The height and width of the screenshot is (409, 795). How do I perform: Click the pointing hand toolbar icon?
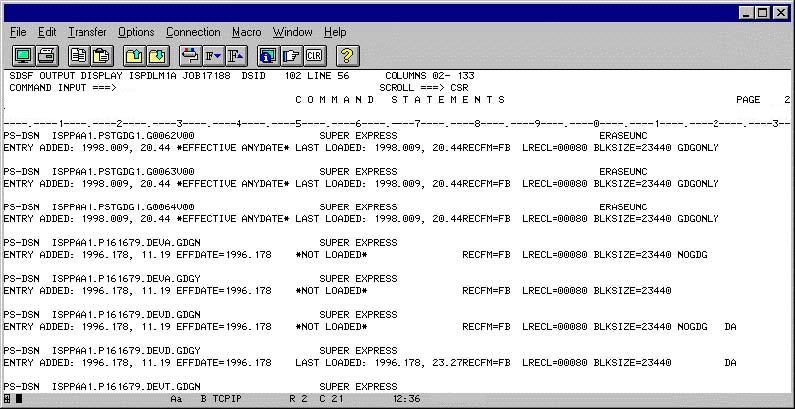pos(292,55)
